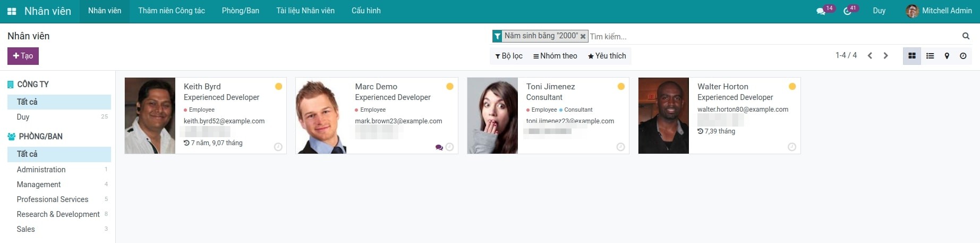
Task: Go to next page of records
Action: (x=885, y=56)
